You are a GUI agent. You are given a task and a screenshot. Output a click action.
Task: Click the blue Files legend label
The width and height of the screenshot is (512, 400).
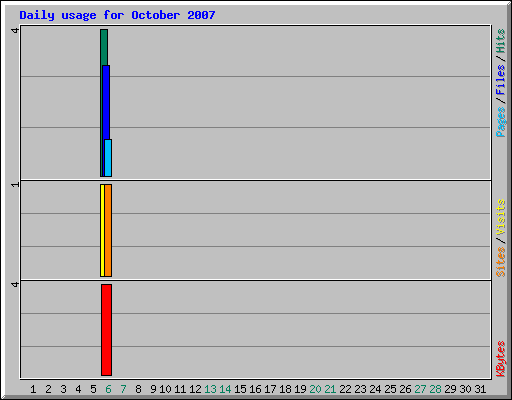pyautogui.click(x=500, y=79)
